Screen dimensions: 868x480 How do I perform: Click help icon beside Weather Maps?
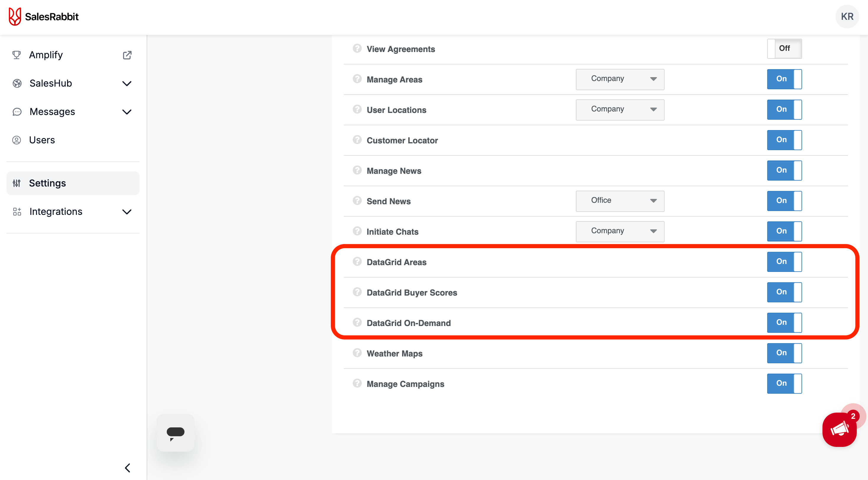coord(357,353)
